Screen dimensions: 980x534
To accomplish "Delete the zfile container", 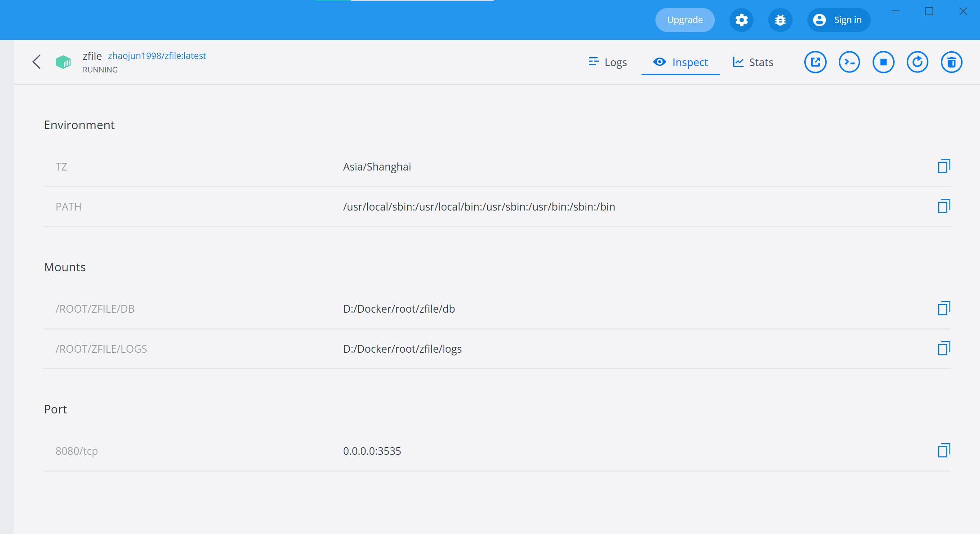I will click(952, 62).
